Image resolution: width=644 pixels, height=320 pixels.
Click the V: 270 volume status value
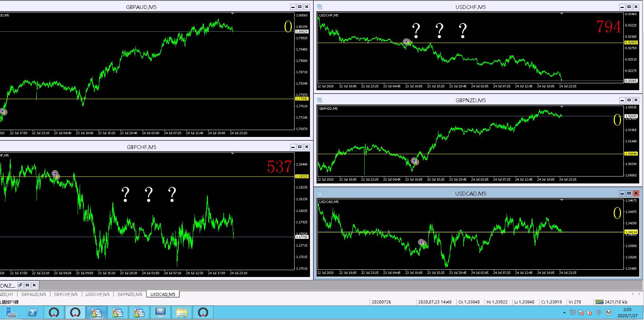(575, 302)
